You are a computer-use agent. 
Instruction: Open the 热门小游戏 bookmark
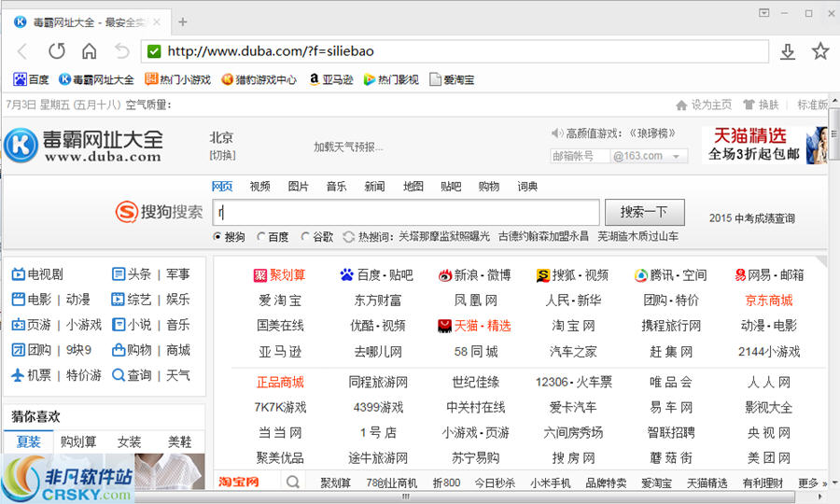[178, 80]
